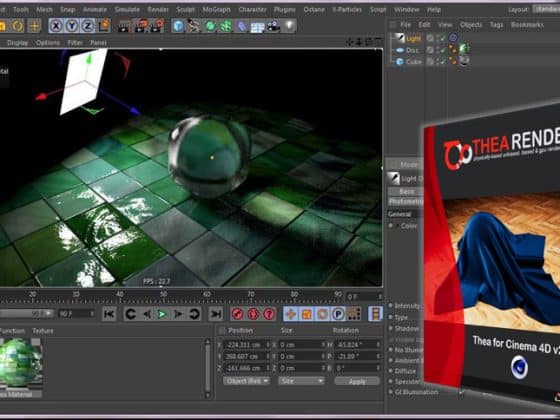
Task: Open the material Texture menu
Action: (x=43, y=331)
